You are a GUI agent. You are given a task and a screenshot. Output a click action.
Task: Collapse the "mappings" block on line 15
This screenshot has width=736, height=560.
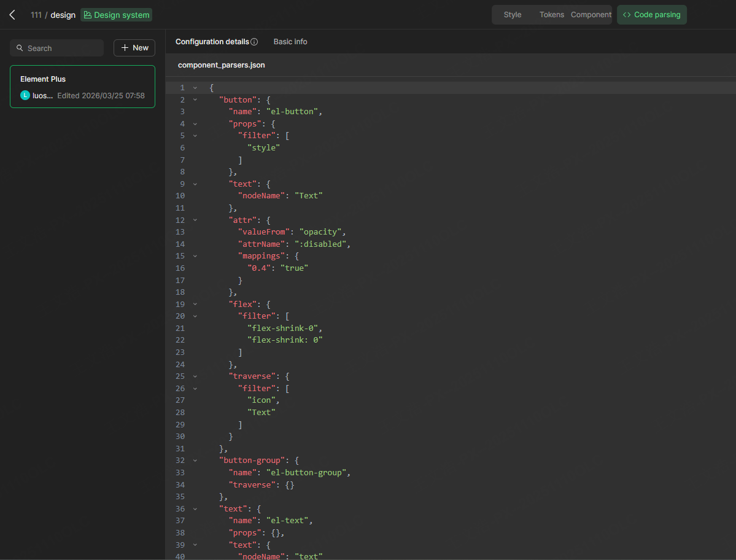tap(195, 255)
